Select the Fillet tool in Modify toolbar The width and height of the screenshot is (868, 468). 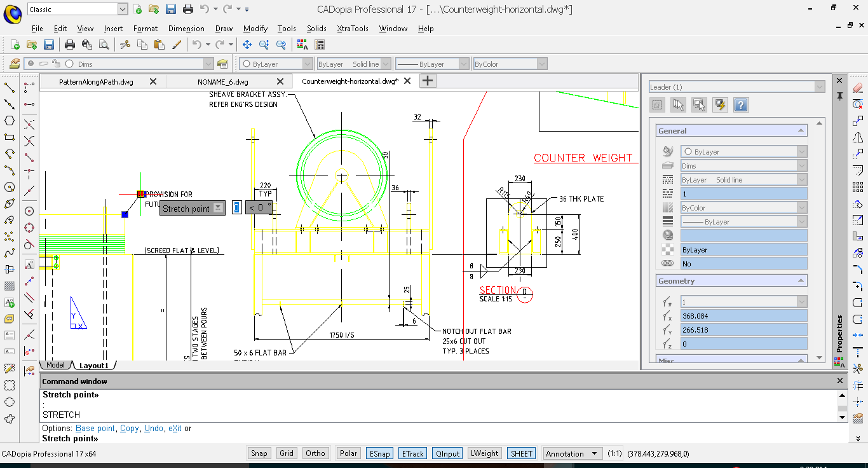(x=858, y=286)
